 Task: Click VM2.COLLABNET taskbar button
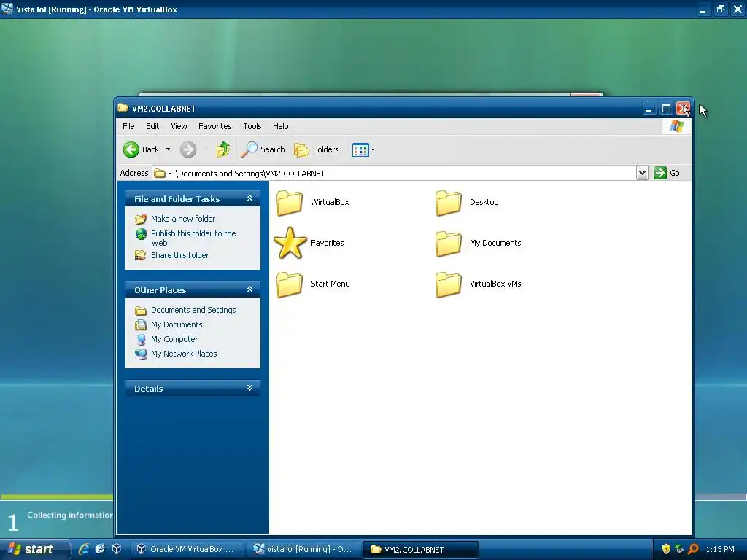pyautogui.click(x=421, y=549)
